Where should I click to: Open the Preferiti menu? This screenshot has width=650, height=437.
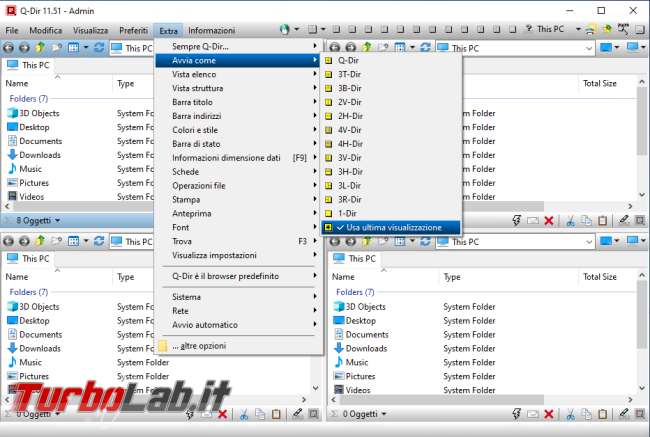(x=133, y=30)
